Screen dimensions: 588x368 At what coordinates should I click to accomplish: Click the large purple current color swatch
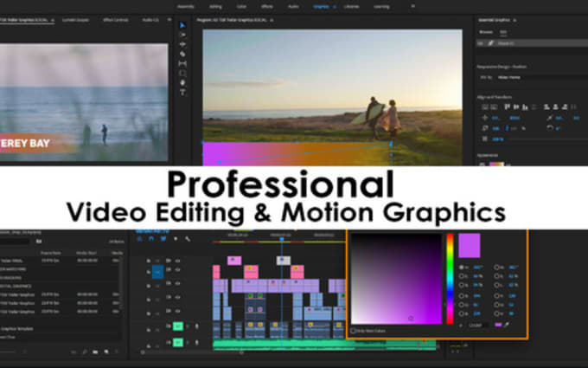[x=470, y=246]
